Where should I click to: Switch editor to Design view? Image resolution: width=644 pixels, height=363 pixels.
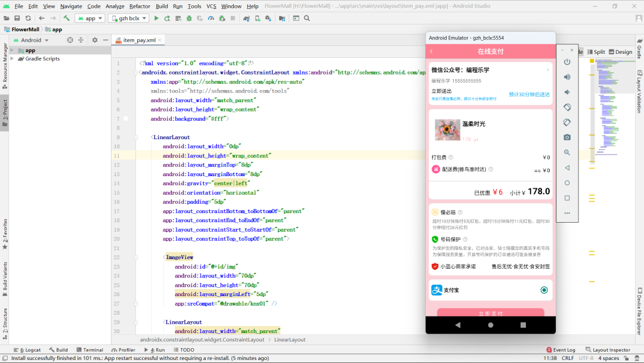click(x=621, y=52)
